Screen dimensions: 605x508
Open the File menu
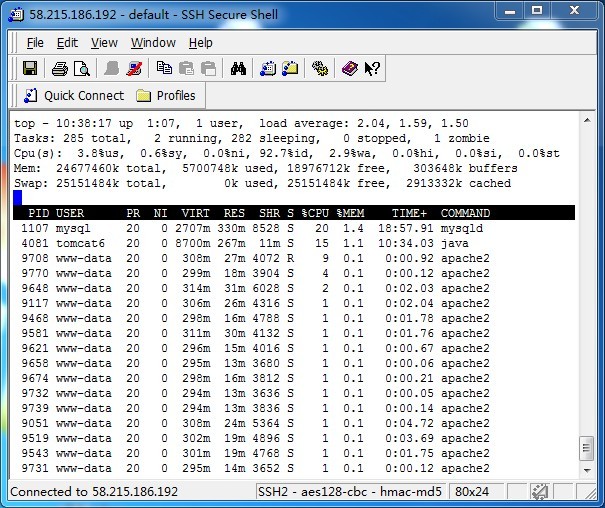35,42
